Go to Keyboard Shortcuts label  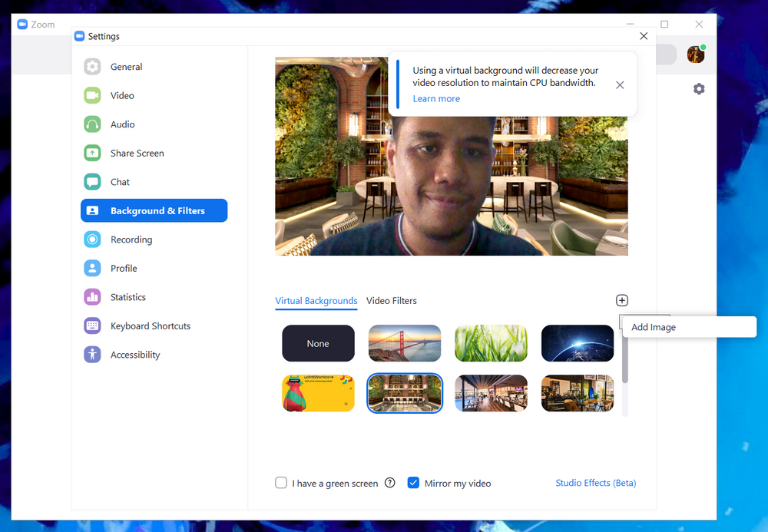pyautogui.click(x=151, y=326)
